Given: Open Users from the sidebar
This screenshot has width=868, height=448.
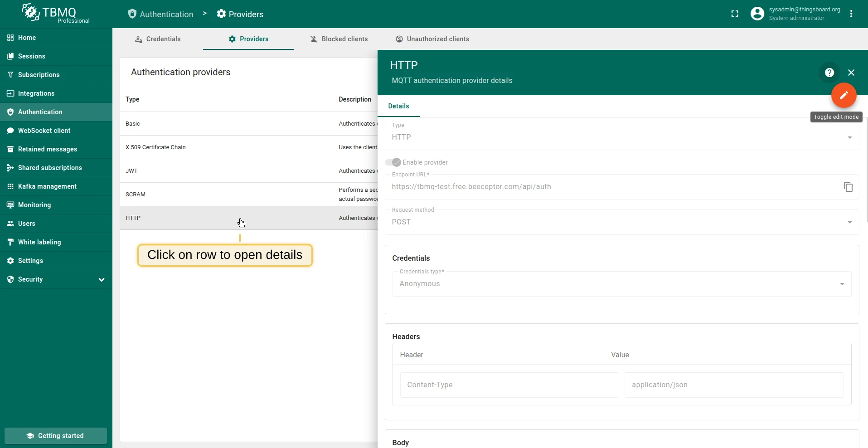Looking at the screenshot, I should tap(56, 224).
